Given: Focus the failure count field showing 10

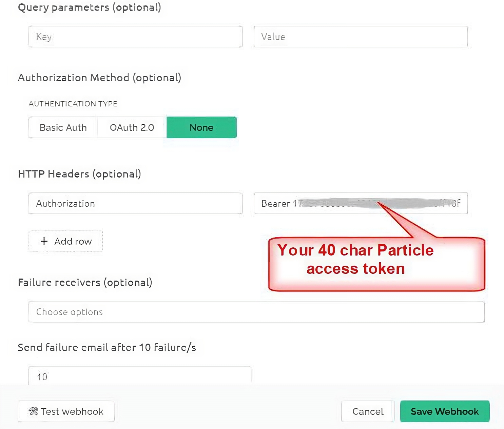Looking at the screenshot, I should click(140, 376).
